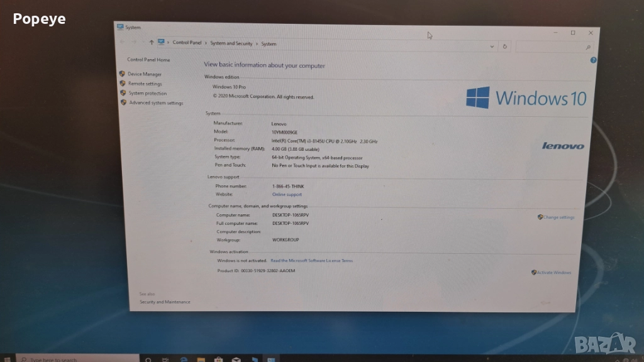Screen dimensions: 644x362
Task: Refresh the System page with the refresh icon
Action: tap(505, 47)
